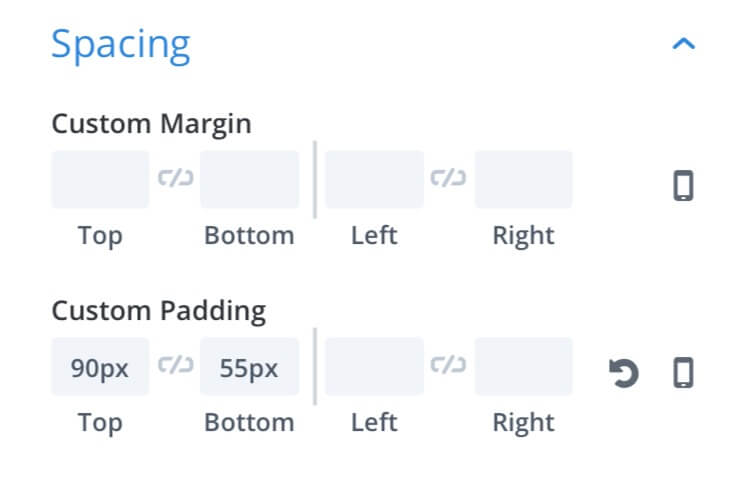Open the Spacing section title

[121, 45]
